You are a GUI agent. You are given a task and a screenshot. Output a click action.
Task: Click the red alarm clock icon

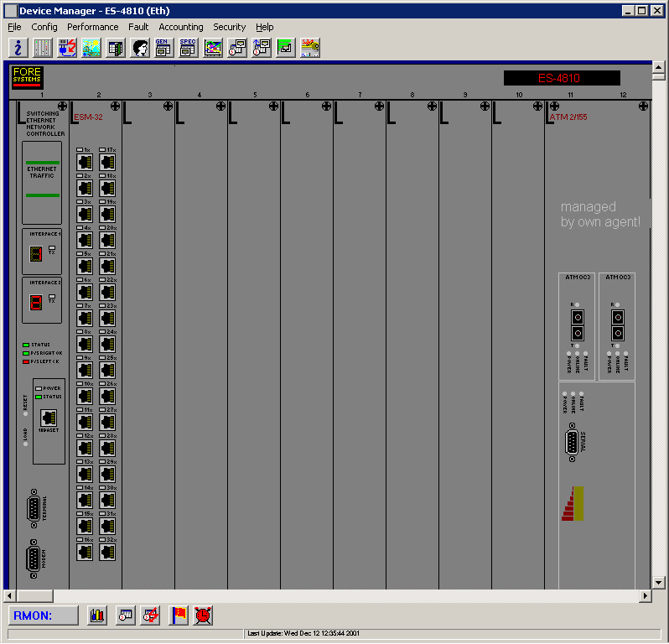coord(203,615)
